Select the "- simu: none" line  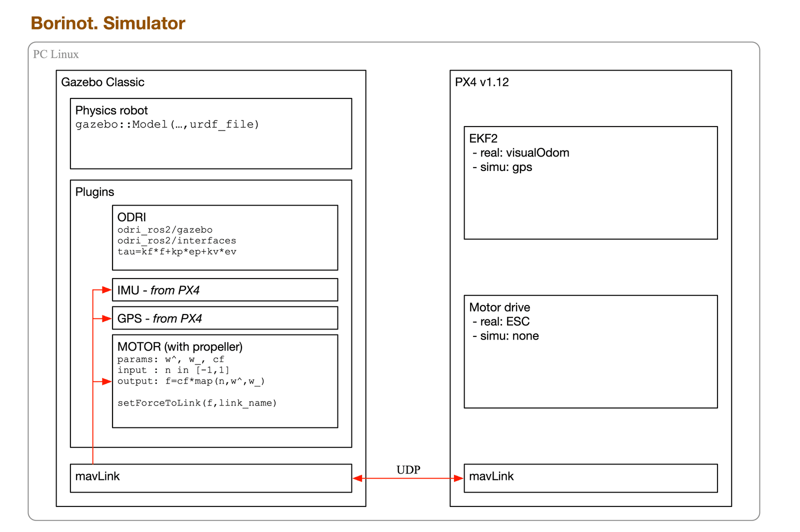point(505,336)
